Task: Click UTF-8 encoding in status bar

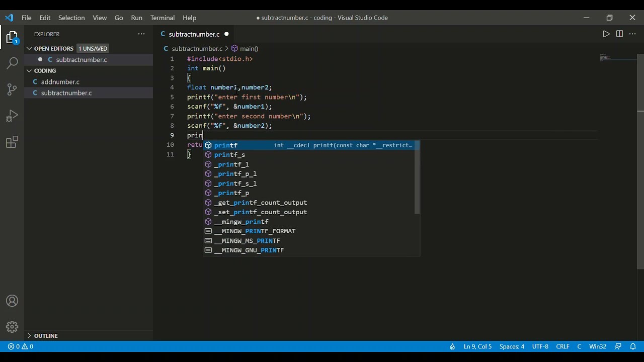Action: coord(540,346)
